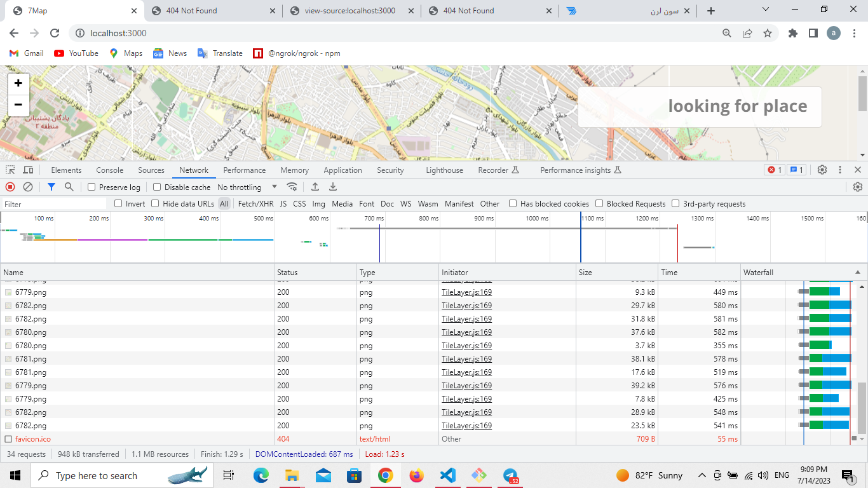Open the Sources panel
The image size is (868, 488).
151,170
